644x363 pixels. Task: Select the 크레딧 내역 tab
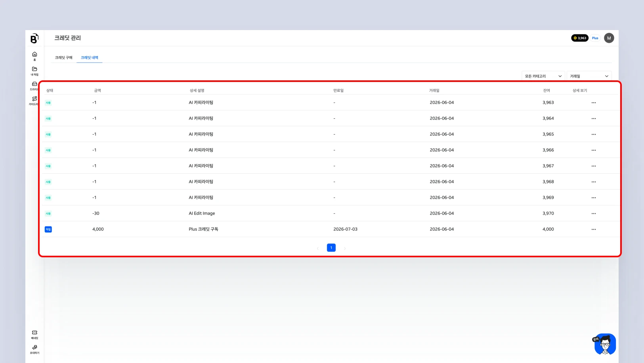click(x=90, y=58)
